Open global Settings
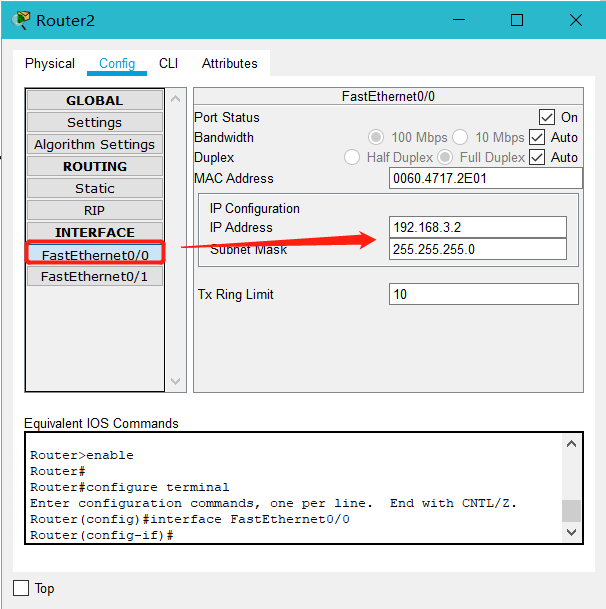This screenshot has width=606, height=609. [x=95, y=122]
